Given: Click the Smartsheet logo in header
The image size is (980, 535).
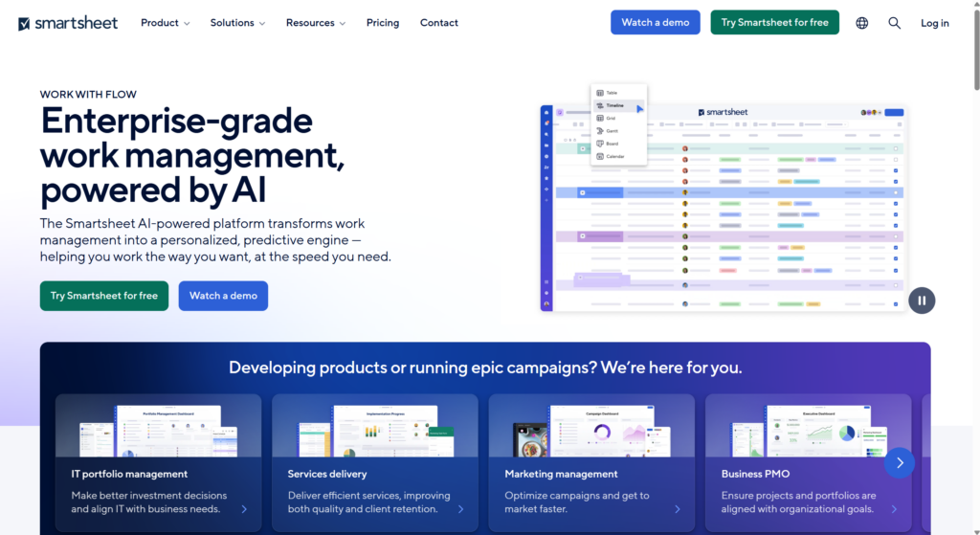Looking at the screenshot, I should 68,23.
